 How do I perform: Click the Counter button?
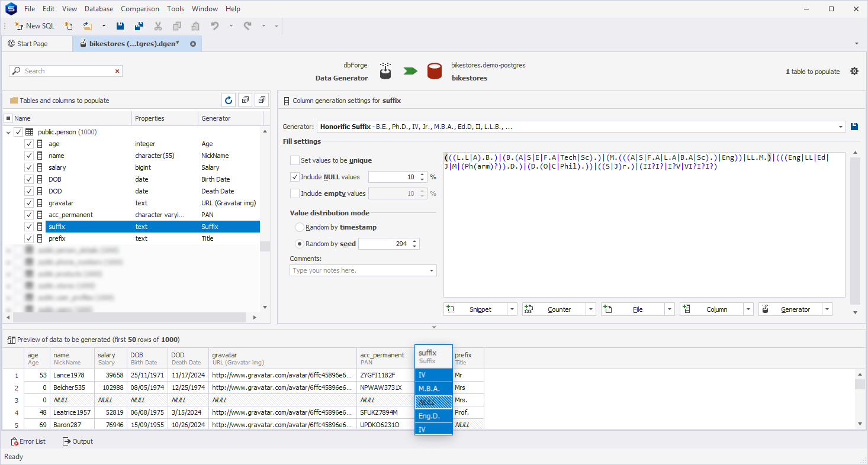coord(554,309)
